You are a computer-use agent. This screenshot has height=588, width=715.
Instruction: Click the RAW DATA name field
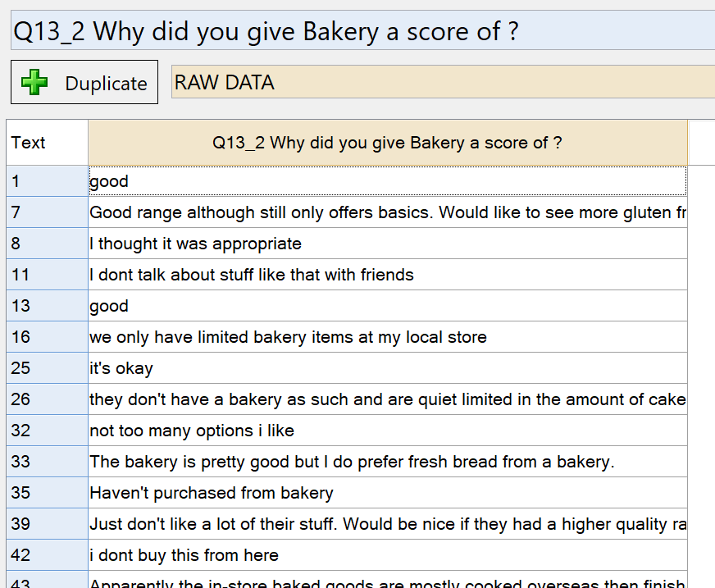[x=443, y=82]
